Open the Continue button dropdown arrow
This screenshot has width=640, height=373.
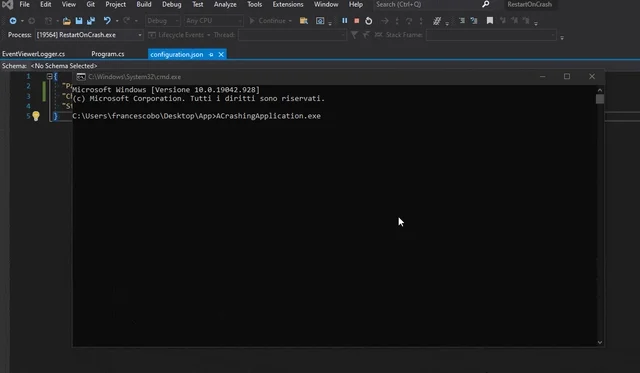(x=290, y=21)
